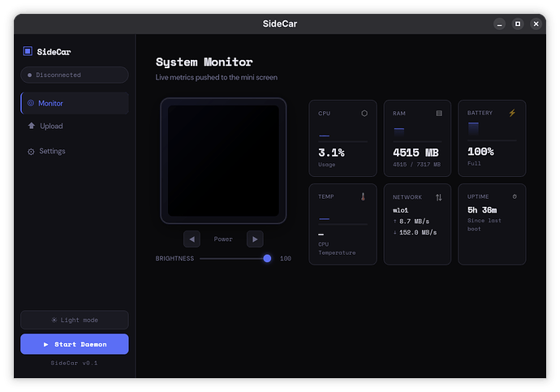Click the battery lightning bolt icon

click(512, 114)
